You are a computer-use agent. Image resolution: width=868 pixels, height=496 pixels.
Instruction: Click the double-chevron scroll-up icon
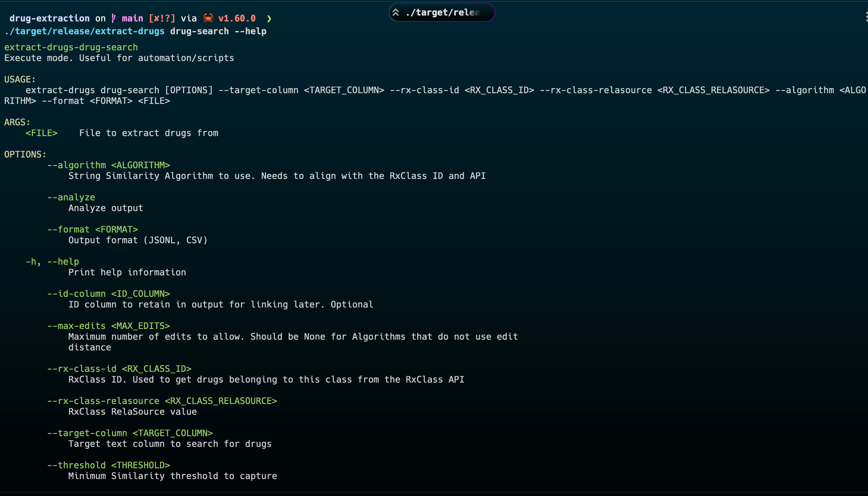point(395,13)
